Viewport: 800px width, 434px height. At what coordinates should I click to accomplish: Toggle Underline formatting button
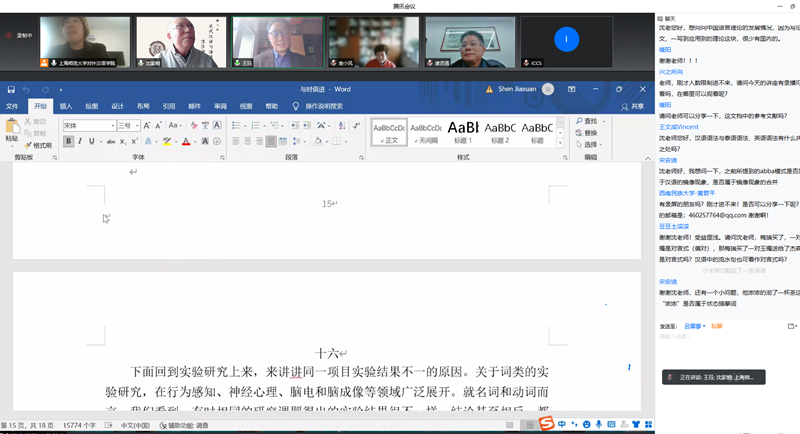(x=93, y=141)
